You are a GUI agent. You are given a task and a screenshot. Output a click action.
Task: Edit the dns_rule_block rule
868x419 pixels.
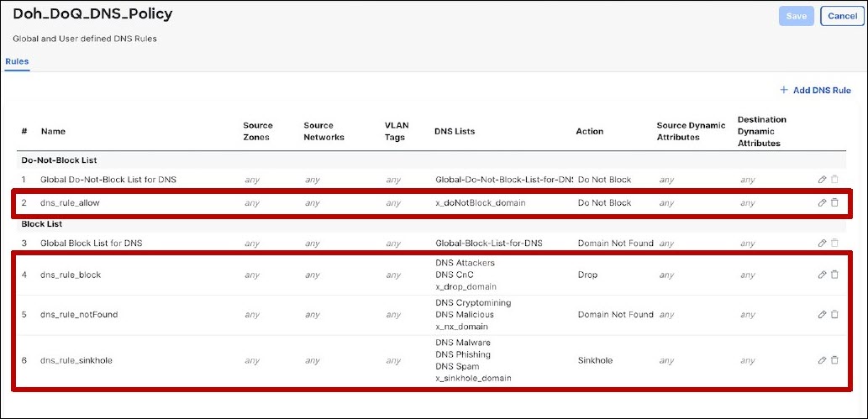pos(822,275)
